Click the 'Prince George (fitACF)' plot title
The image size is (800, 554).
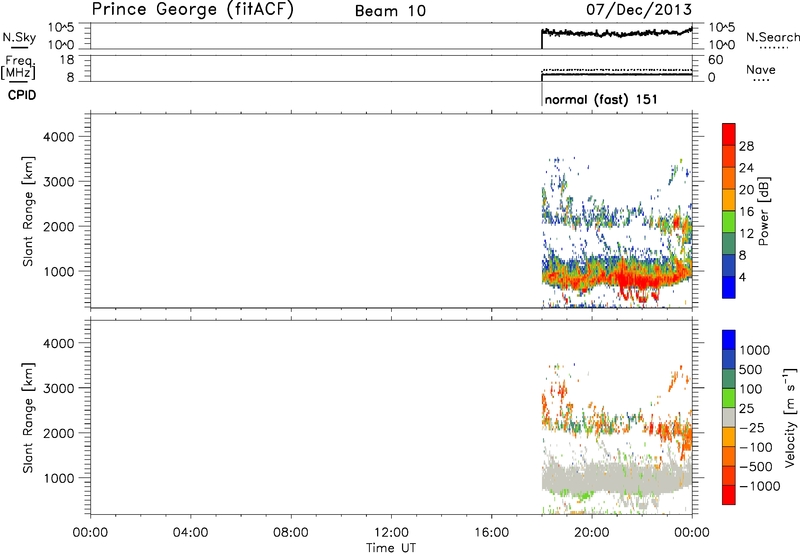(x=192, y=10)
